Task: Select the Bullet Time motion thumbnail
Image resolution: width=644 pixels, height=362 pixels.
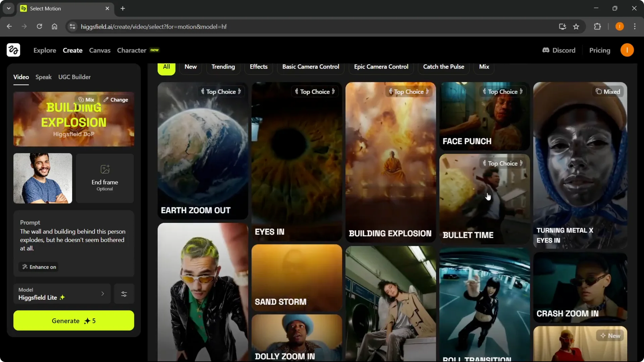Action: click(x=484, y=198)
